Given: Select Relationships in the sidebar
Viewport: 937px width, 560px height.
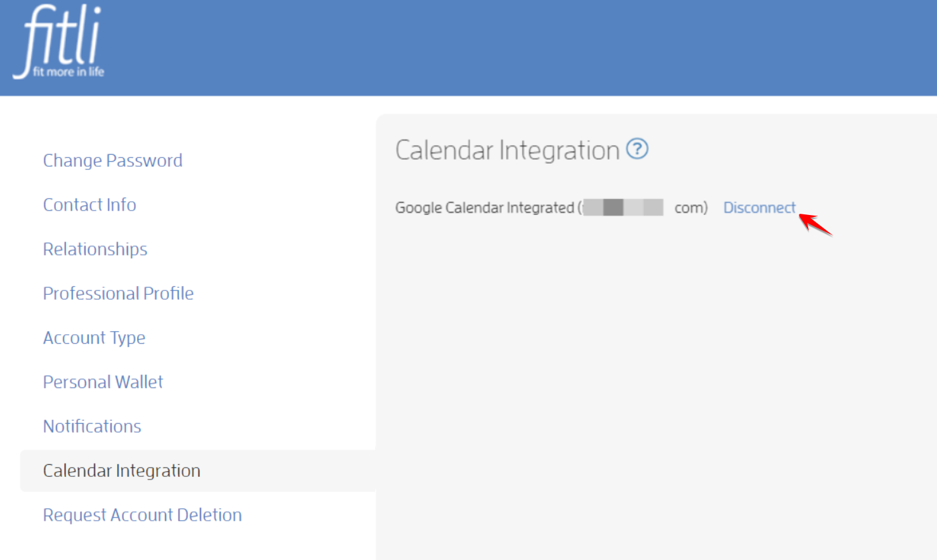Looking at the screenshot, I should pyautogui.click(x=95, y=249).
